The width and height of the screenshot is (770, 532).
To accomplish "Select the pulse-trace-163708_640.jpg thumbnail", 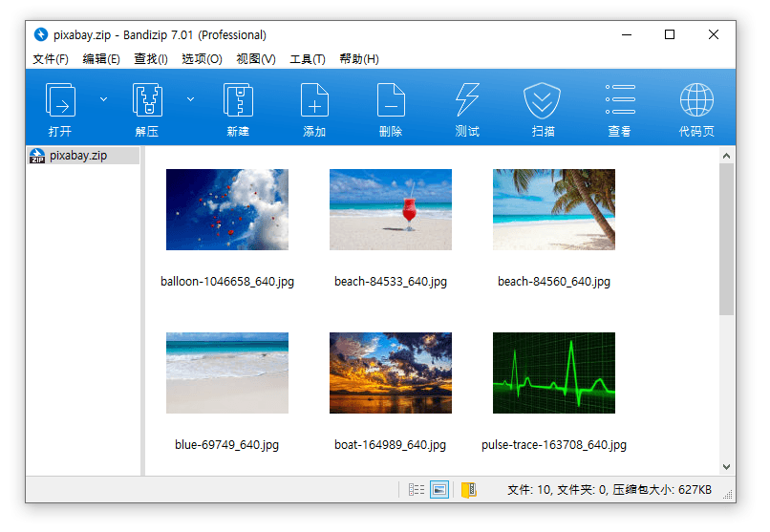I will pyautogui.click(x=554, y=372).
